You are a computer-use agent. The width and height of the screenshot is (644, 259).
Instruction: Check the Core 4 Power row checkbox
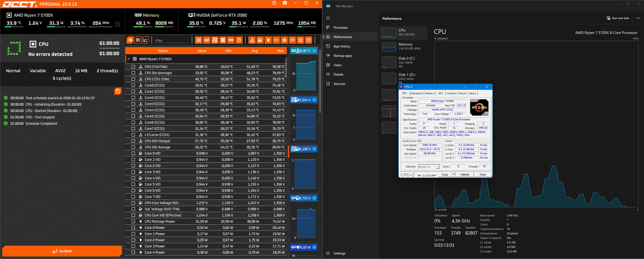[133, 252]
